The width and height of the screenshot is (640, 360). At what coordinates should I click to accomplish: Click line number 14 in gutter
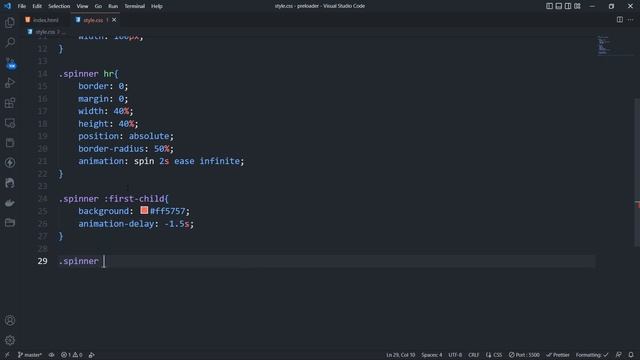coord(42,74)
